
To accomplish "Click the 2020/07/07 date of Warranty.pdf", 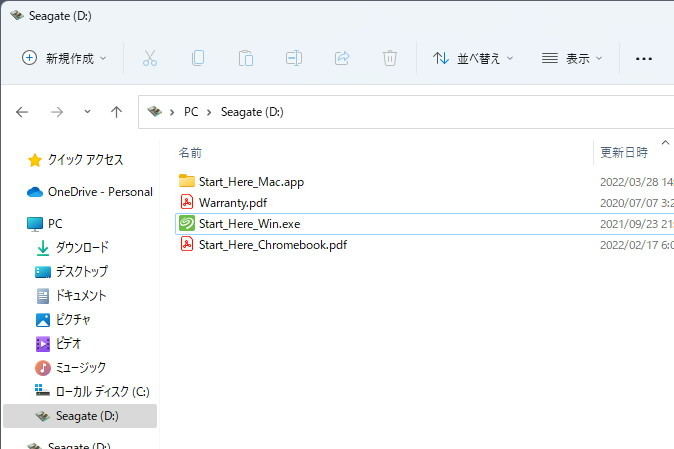I will point(637,203).
